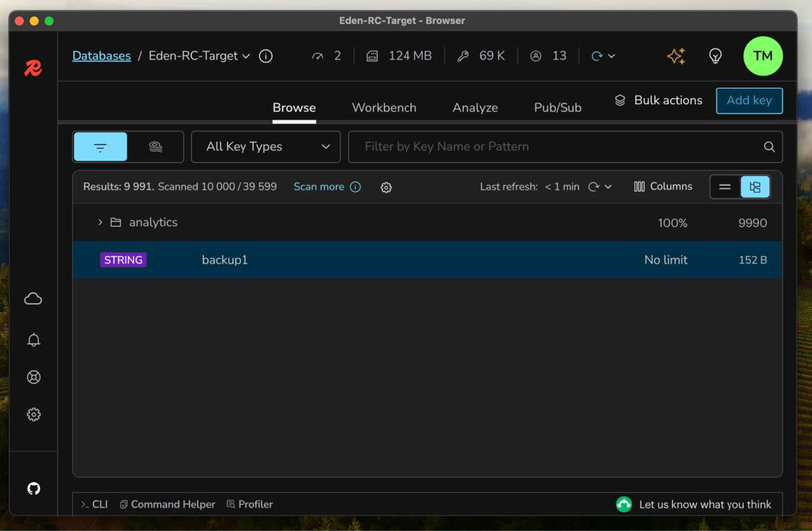The image size is (812, 531).
Task: Open Eden-RC-Target database switcher
Action: [x=199, y=56]
